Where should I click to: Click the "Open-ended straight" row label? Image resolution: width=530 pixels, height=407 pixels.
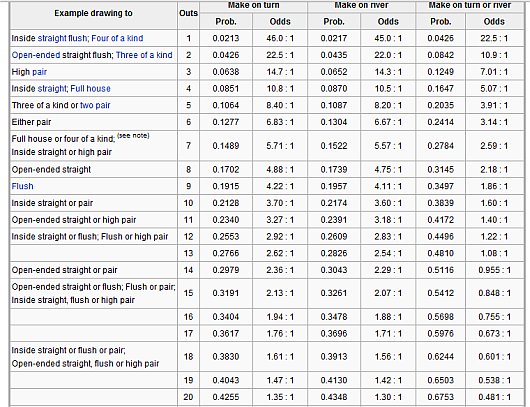51,169
